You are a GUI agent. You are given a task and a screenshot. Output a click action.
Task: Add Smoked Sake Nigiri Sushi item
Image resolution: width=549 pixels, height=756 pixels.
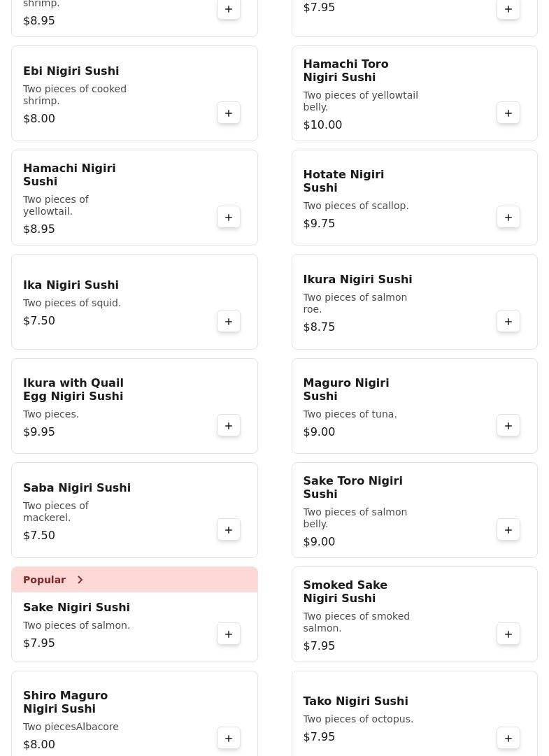(x=508, y=634)
